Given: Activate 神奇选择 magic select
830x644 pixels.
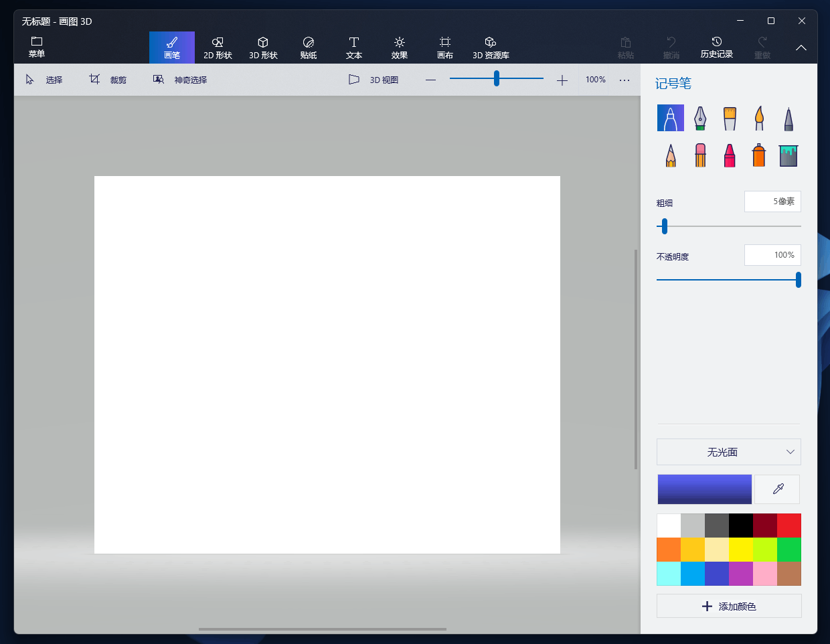Looking at the screenshot, I should pyautogui.click(x=180, y=80).
